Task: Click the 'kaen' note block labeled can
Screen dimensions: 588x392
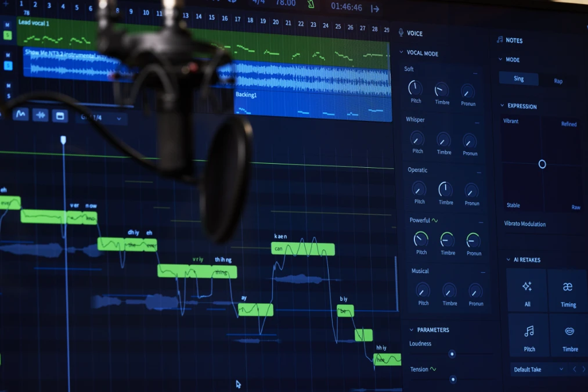Action: coord(302,249)
